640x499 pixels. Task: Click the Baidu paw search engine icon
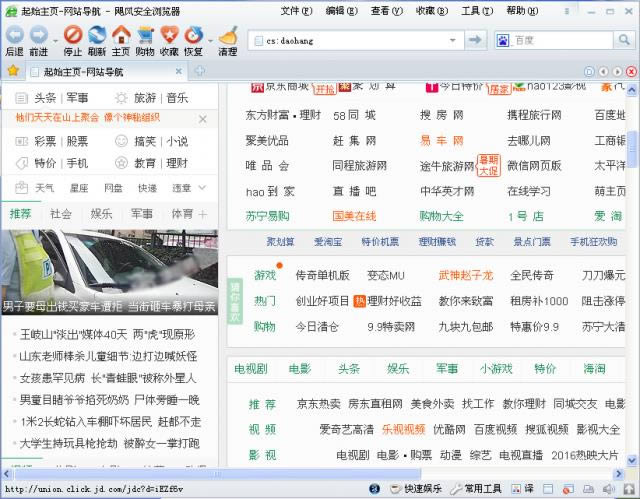(503, 40)
